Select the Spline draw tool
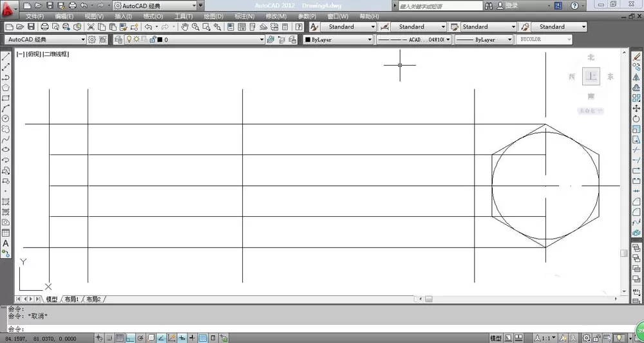The height and width of the screenshot is (343, 644). (6, 140)
